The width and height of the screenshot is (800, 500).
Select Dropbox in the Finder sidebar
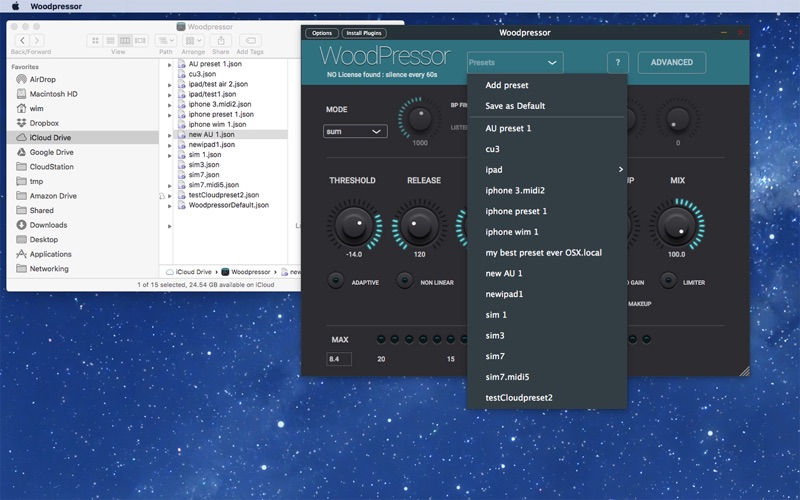(x=44, y=123)
